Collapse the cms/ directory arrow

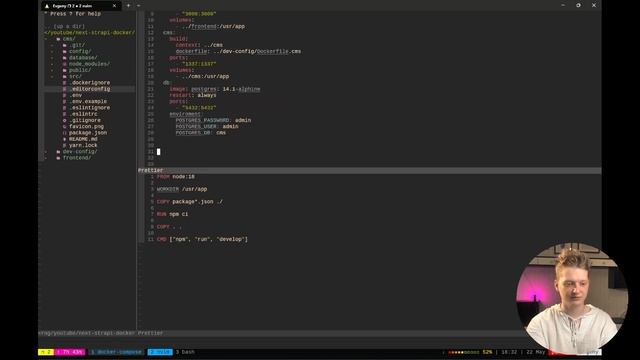(46, 39)
